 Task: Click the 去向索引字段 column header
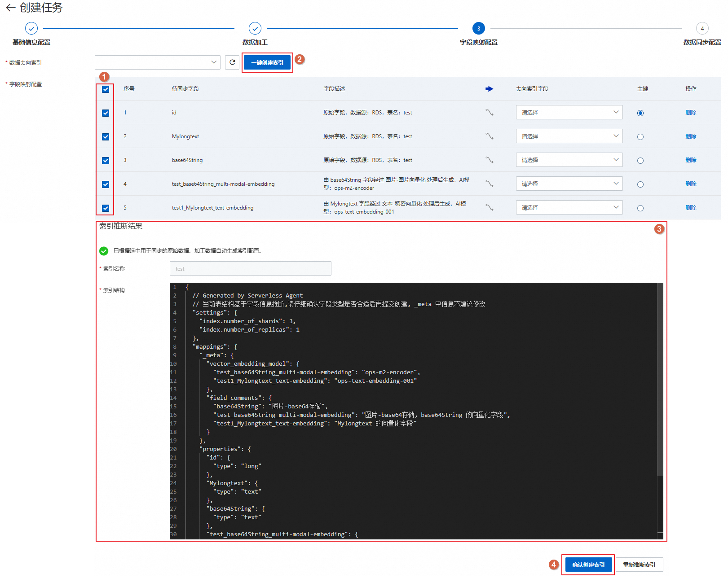coord(532,89)
